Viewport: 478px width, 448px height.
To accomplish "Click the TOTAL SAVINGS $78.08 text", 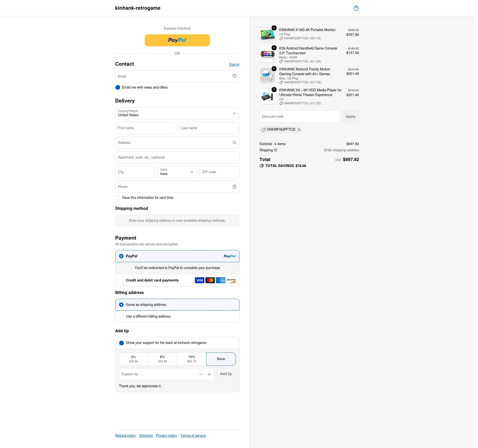I will pos(286,166).
